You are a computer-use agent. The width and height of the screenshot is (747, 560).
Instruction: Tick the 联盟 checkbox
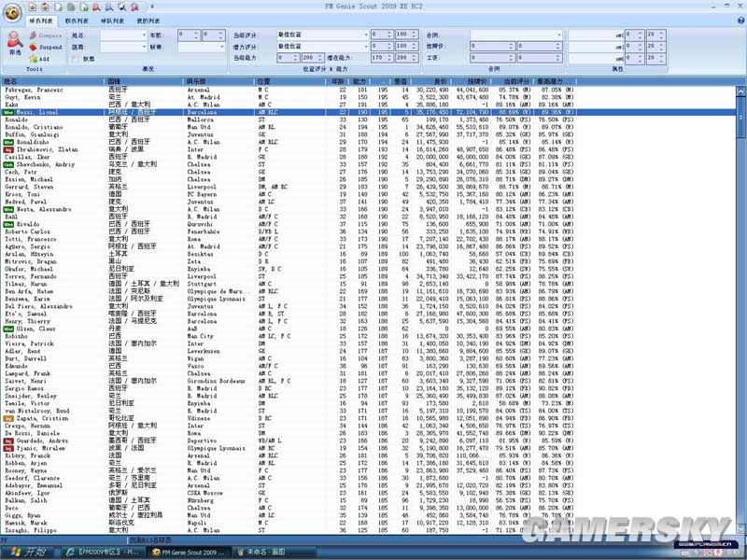pos(76,59)
